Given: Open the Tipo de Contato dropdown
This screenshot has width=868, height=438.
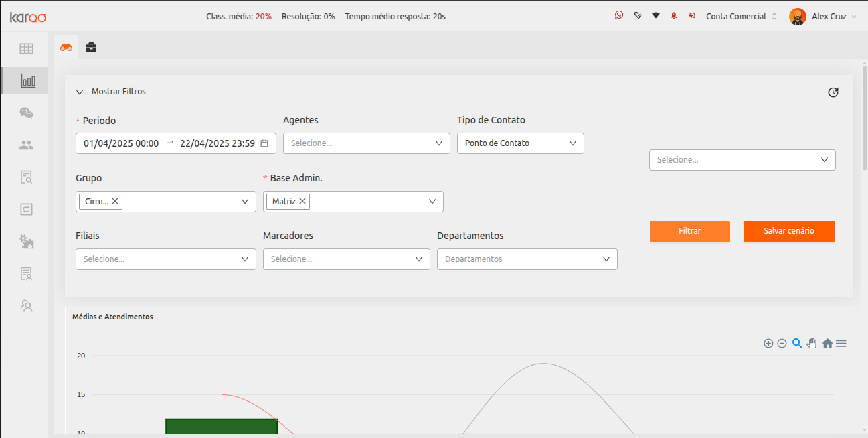Looking at the screenshot, I should tap(521, 143).
